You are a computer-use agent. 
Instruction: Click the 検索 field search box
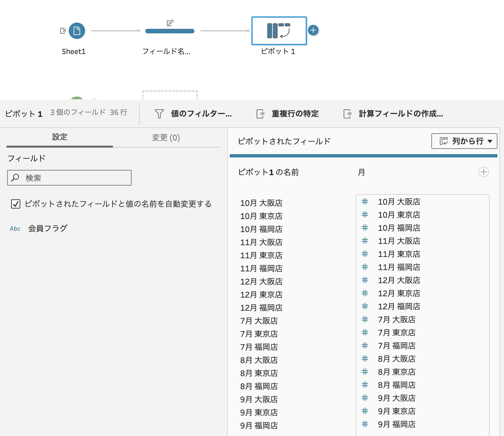[x=69, y=178]
